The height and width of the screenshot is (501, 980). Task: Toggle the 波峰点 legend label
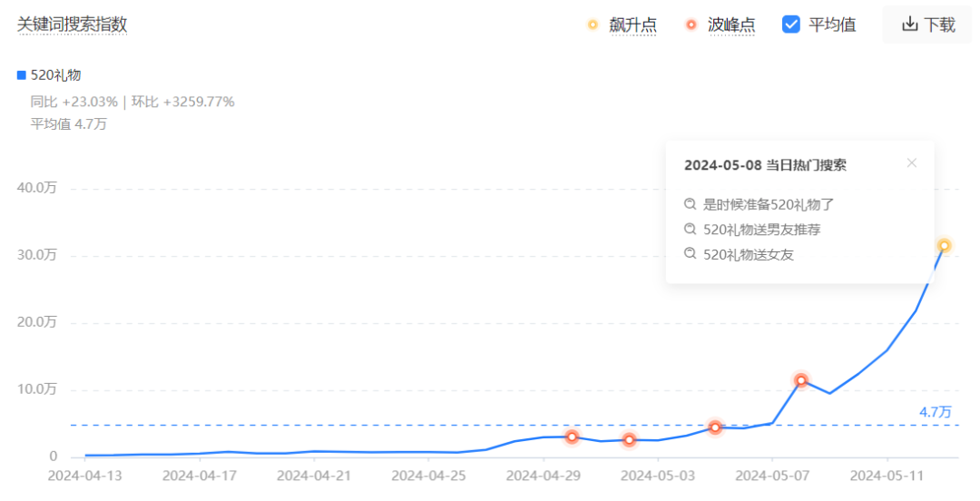tap(730, 25)
